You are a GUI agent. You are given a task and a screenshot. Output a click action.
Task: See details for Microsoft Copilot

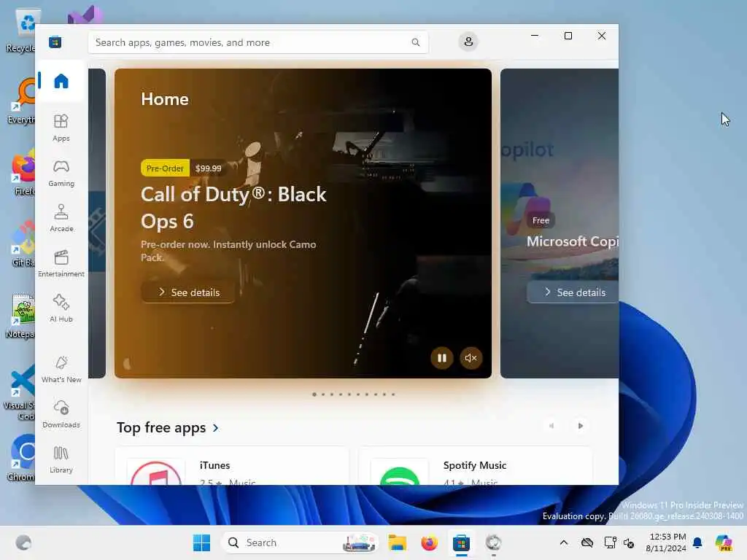point(573,292)
